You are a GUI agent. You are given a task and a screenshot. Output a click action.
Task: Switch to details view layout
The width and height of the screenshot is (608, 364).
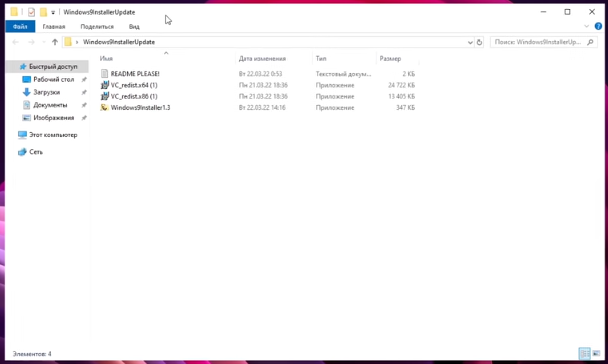pyautogui.click(x=584, y=353)
